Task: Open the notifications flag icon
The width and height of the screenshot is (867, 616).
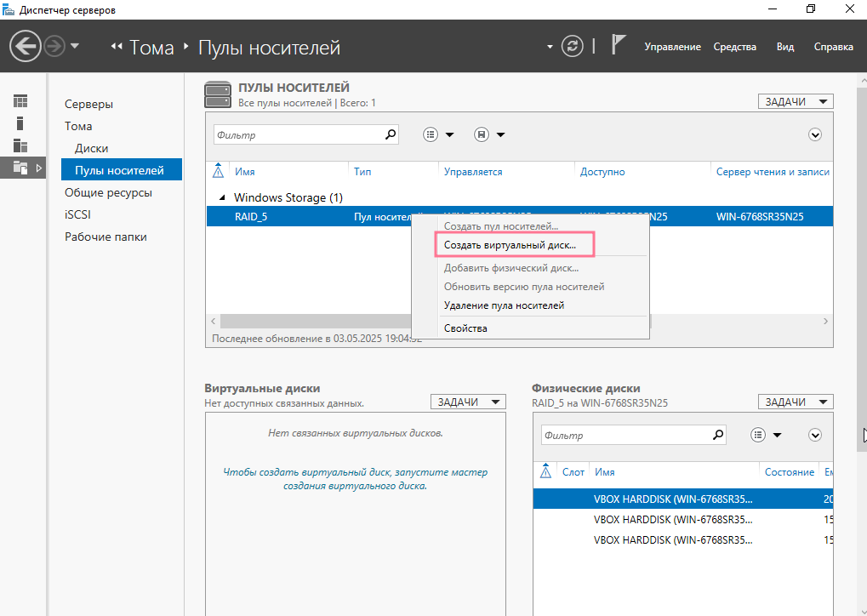Action: [619, 45]
